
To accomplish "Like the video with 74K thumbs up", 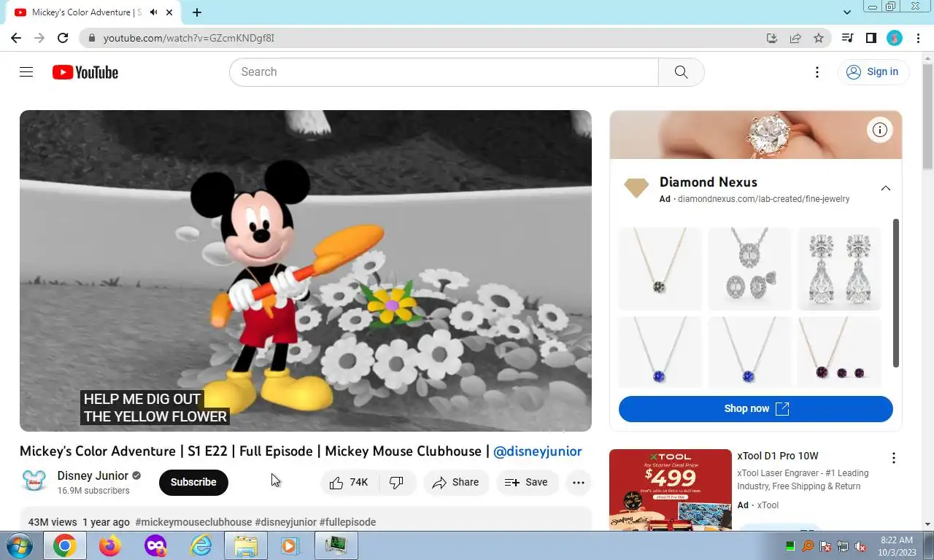I will 349,482.
